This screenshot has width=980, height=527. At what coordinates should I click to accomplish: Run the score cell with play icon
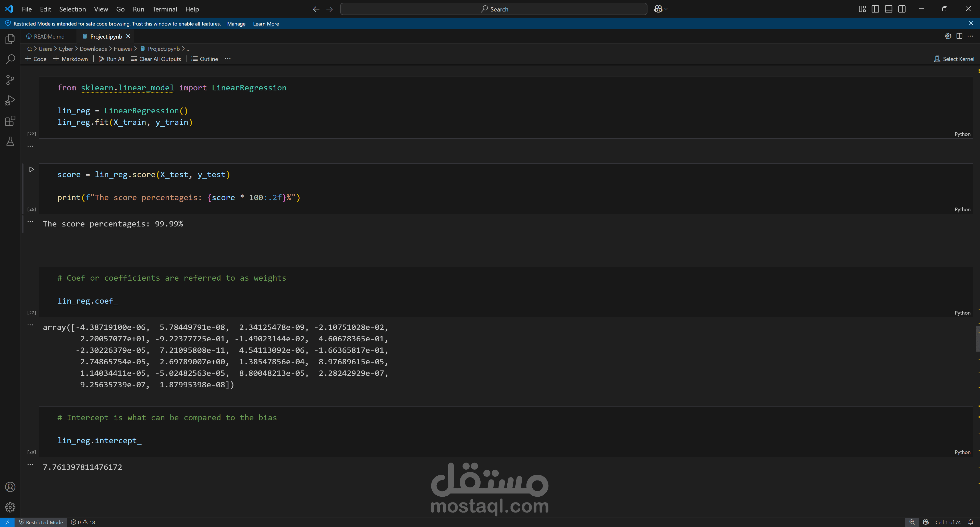(32, 169)
